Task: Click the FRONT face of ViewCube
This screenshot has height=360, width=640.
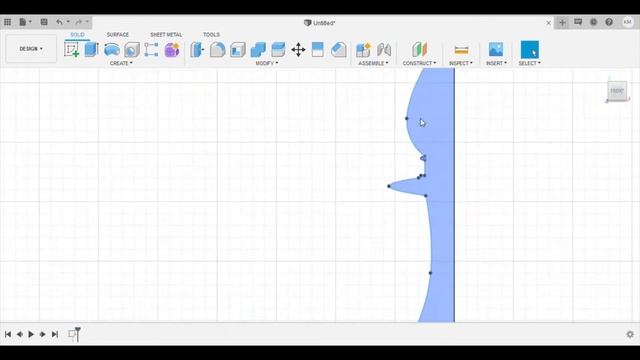Action: click(617, 91)
